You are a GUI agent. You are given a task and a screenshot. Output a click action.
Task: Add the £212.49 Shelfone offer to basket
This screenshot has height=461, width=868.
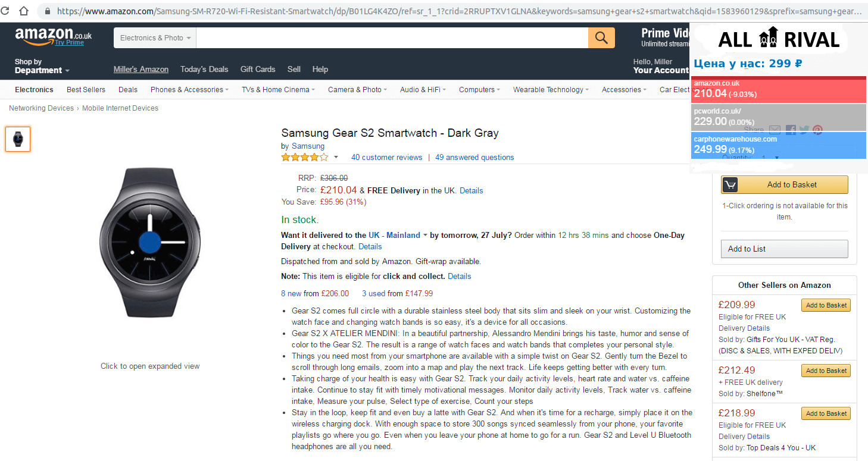(x=826, y=371)
